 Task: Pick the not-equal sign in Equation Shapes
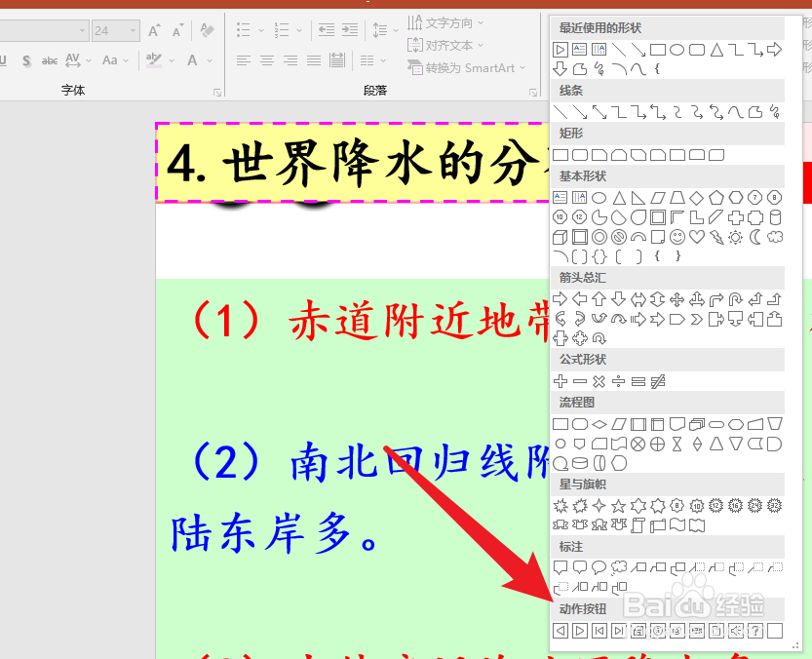(x=658, y=382)
